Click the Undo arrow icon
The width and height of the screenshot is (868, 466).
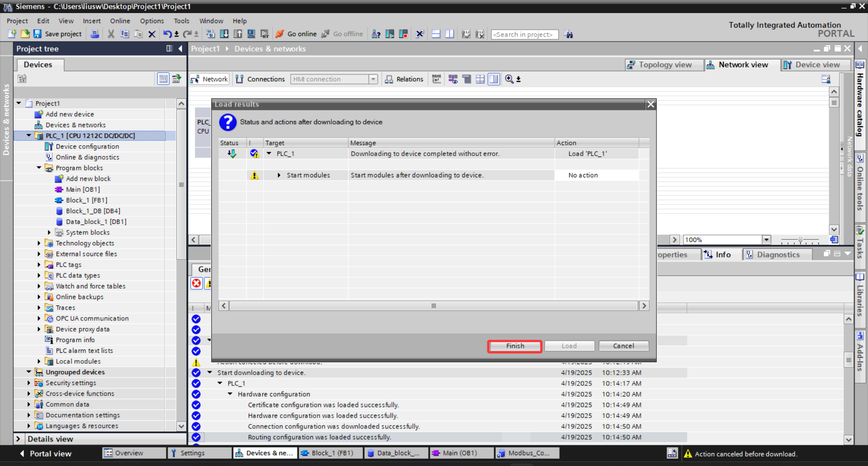[x=168, y=34]
